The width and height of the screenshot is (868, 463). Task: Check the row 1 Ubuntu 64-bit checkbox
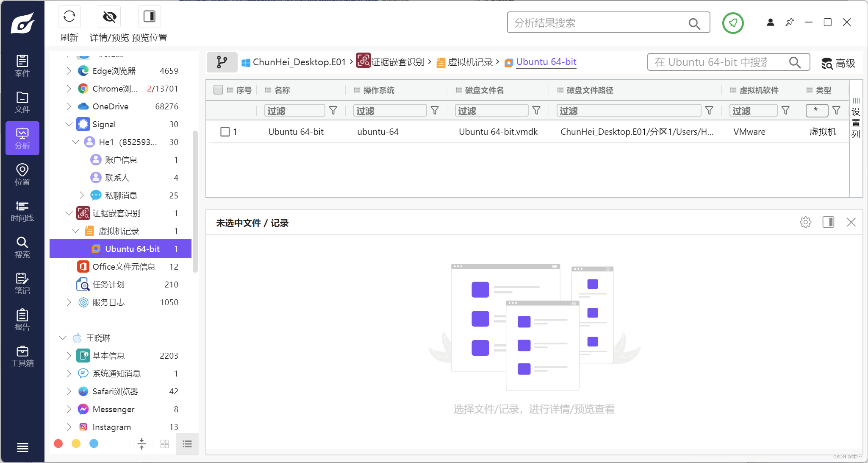coord(225,132)
